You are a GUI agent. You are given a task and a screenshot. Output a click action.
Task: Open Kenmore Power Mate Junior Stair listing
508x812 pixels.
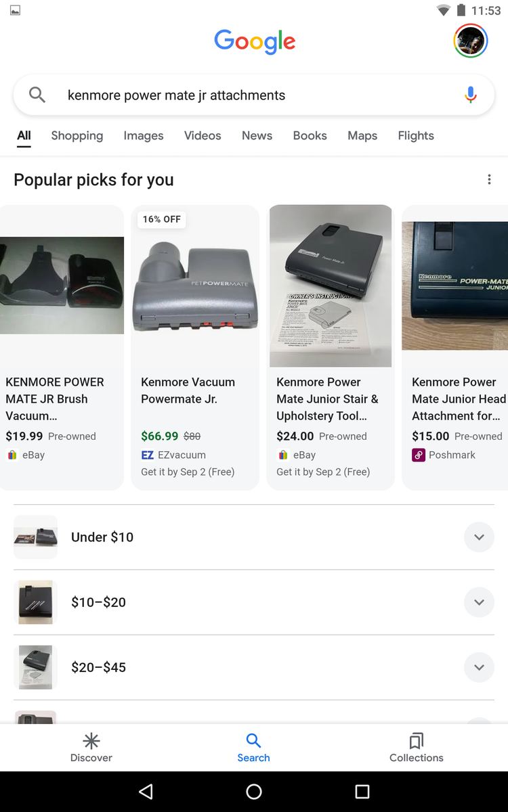coord(327,399)
